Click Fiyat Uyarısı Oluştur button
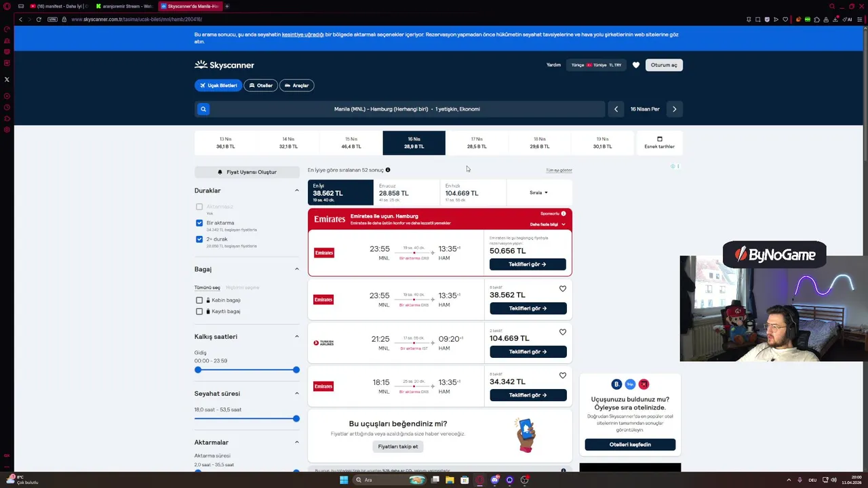Image resolution: width=868 pixels, height=488 pixels. [247, 172]
